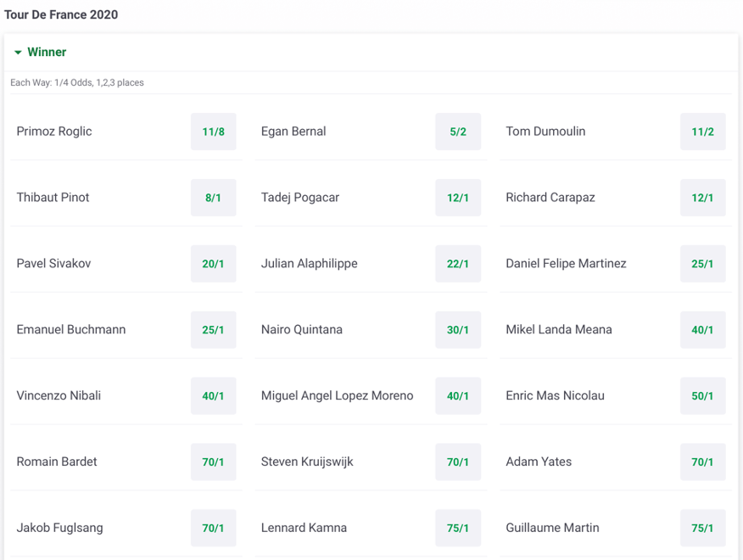
Task: Select Miguel Angel Lopez Moreno odds
Action: 458,396
